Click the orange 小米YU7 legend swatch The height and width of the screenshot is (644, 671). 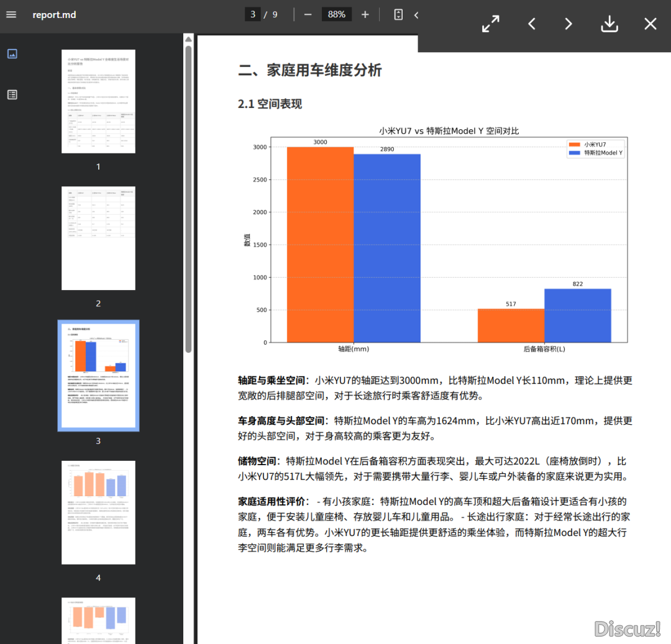(574, 144)
